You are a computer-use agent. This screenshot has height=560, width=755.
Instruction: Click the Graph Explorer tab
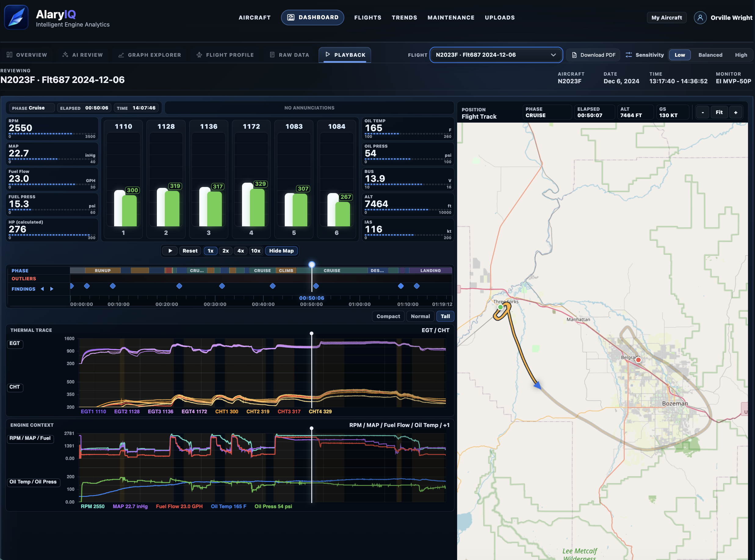coord(150,55)
